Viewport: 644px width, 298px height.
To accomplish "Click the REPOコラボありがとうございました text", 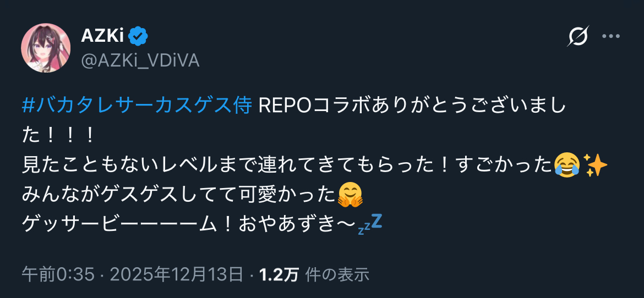I will [412, 107].
